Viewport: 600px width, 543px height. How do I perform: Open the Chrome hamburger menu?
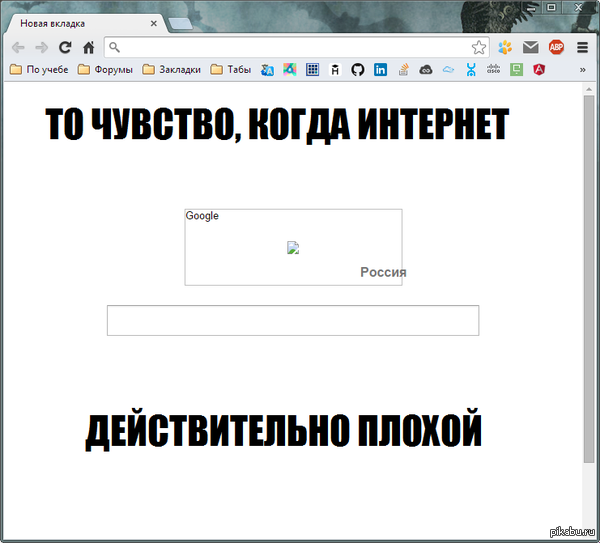[x=582, y=47]
